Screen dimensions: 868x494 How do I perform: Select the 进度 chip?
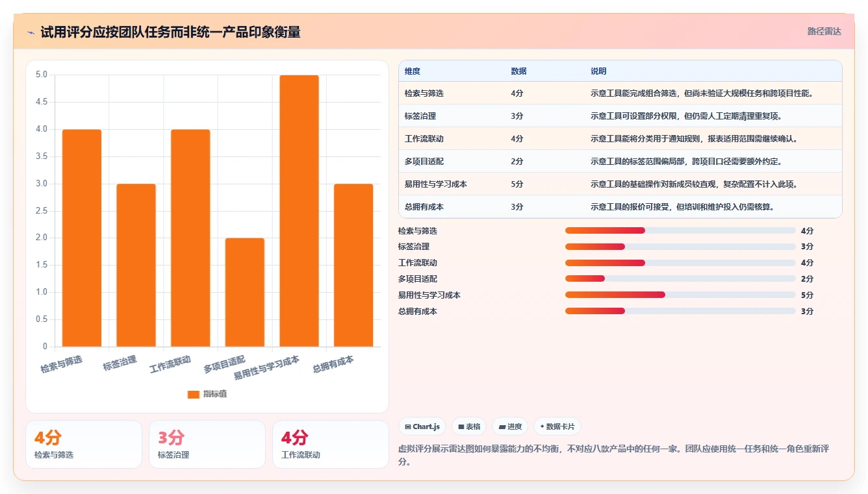click(x=510, y=426)
